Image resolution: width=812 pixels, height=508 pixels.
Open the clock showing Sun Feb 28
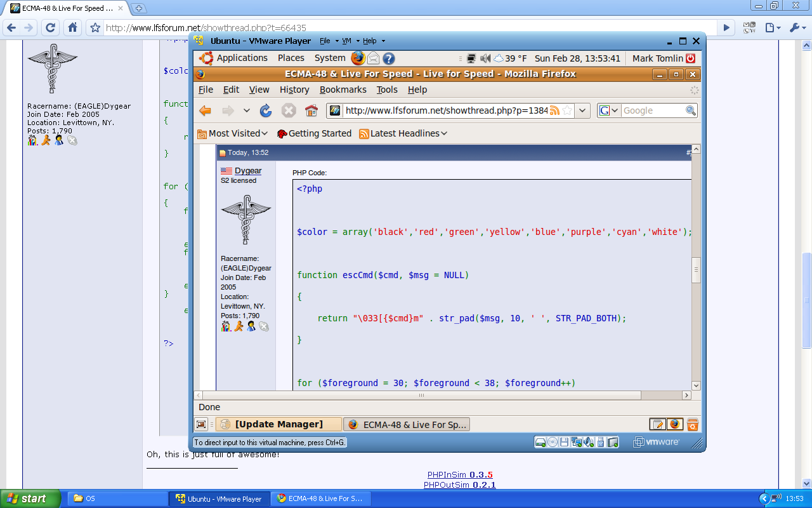point(577,58)
